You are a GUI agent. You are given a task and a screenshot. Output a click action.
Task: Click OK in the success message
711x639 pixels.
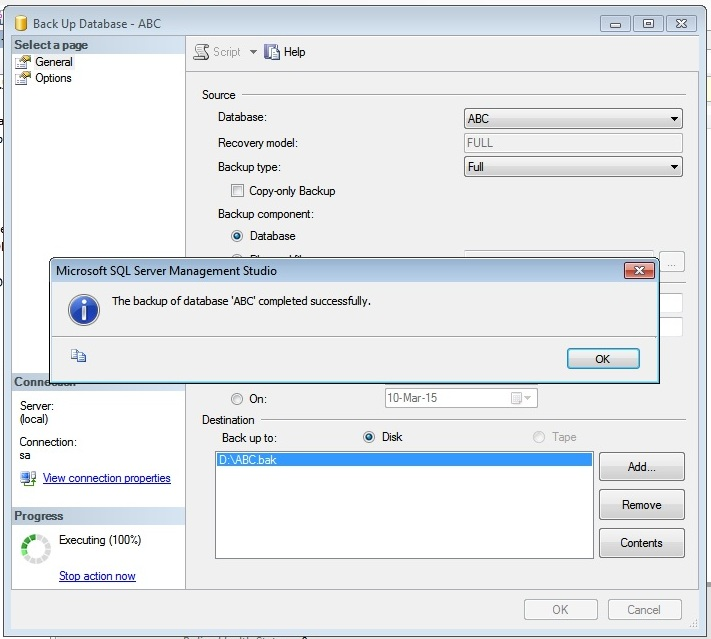[603, 359]
